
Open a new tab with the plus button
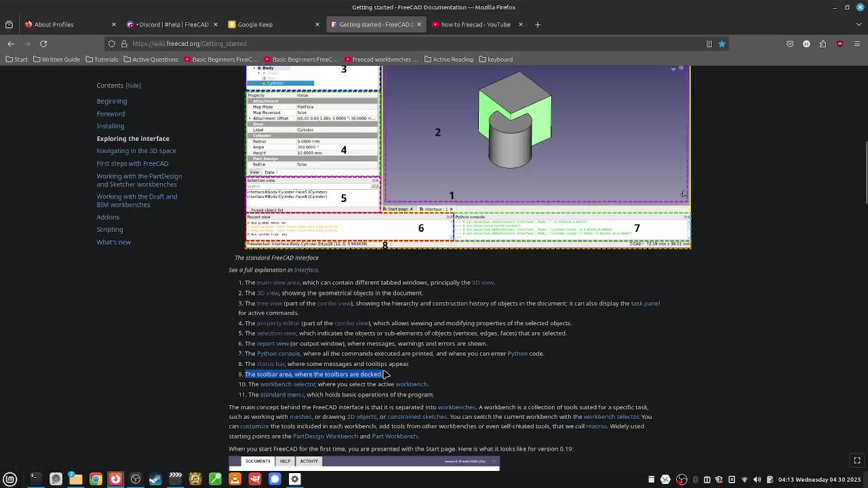coord(538,24)
